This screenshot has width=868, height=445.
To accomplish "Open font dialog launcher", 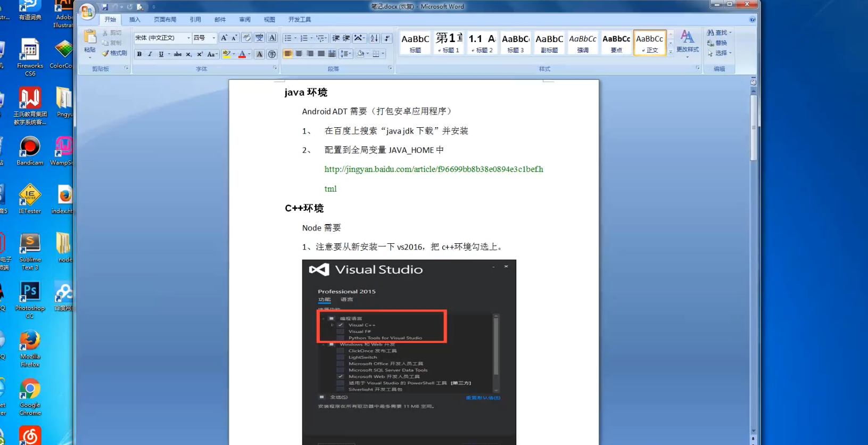I will (x=275, y=68).
